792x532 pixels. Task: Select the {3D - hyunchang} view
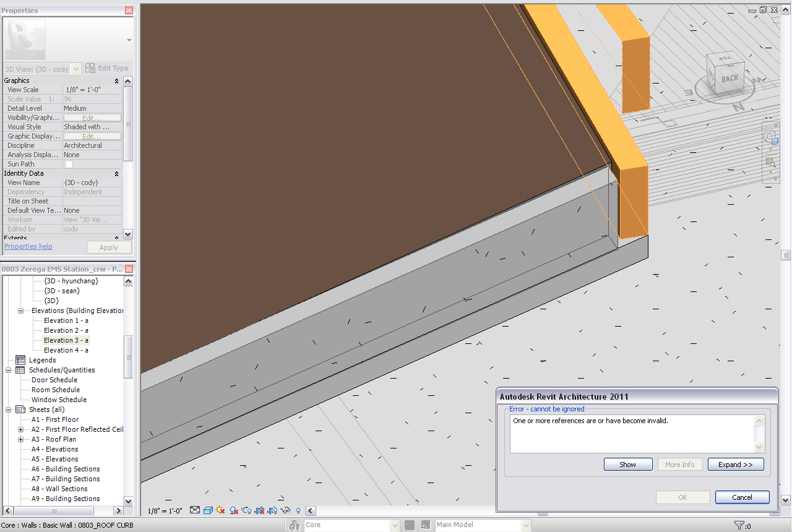click(x=71, y=281)
